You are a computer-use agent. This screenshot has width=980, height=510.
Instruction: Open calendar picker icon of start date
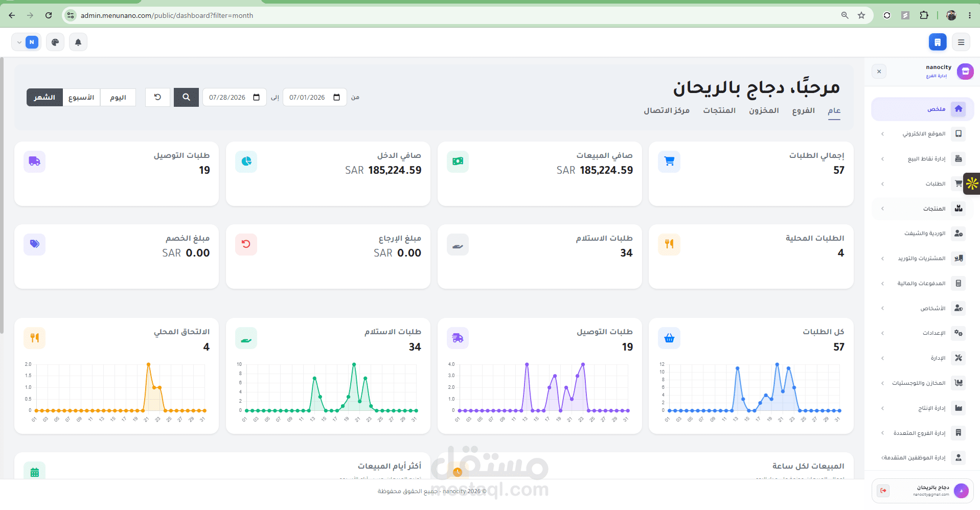(336, 97)
